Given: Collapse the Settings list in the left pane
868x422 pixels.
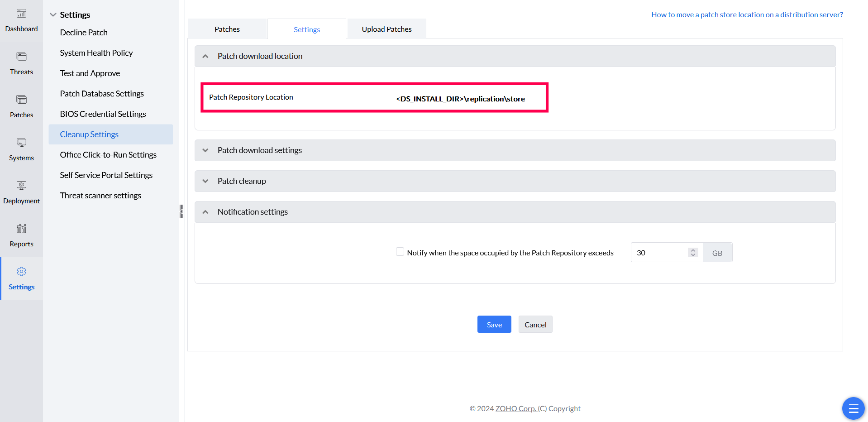Looking at the screenshot, I should click(x=53, y=14).
